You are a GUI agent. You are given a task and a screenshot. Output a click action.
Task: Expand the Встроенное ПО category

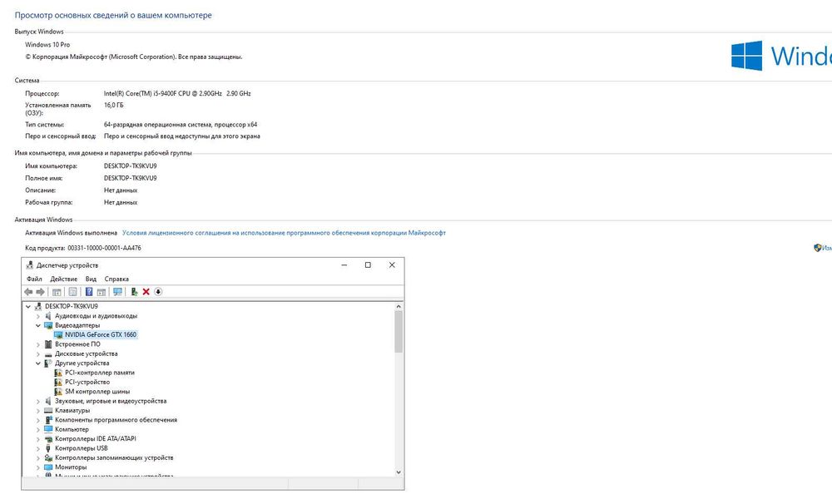(x=37, y=344)
